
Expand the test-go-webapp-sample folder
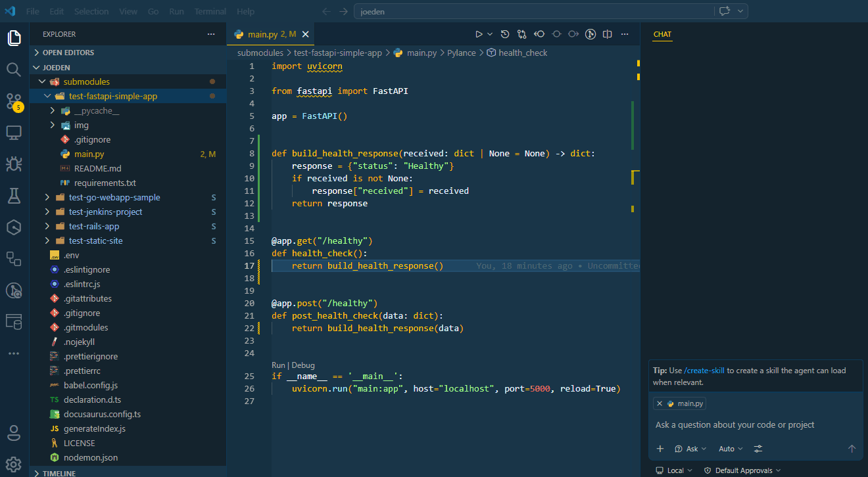(x=114, y=197)
